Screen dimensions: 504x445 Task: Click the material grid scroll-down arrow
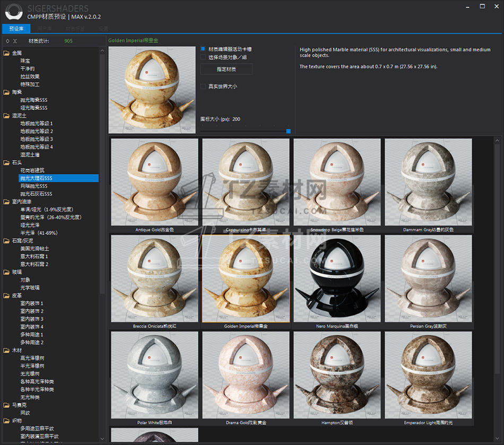coord(497,439)
